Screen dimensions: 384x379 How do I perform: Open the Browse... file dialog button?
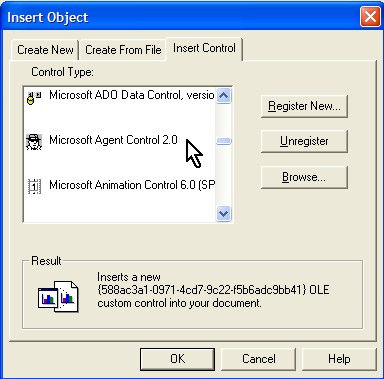point(304,177)
